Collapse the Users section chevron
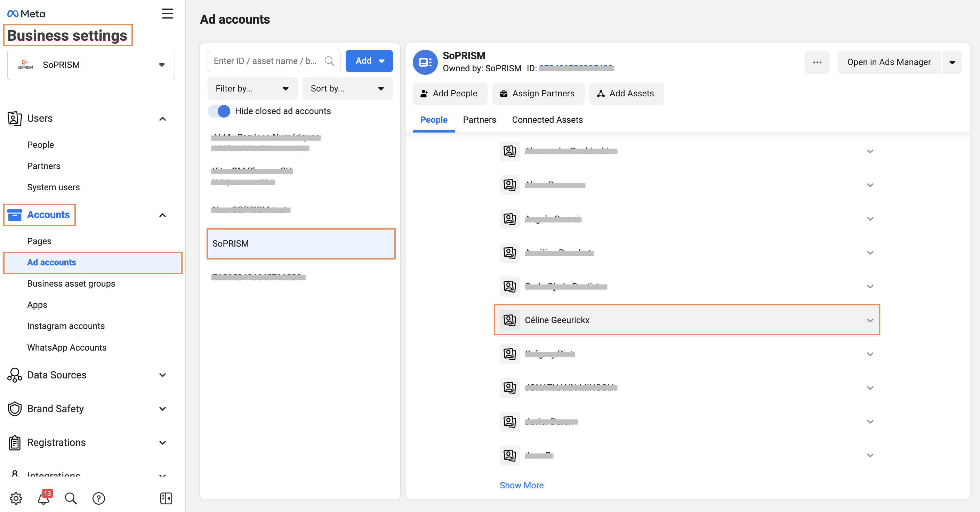The width and height of the screenshot is (980, 512). pyautogui.click(x=162, y=119)
